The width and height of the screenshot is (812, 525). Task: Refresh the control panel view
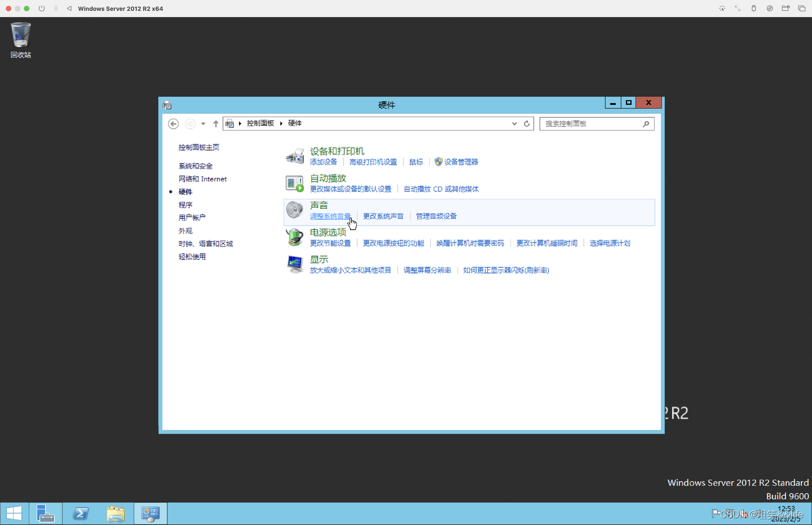527,123
